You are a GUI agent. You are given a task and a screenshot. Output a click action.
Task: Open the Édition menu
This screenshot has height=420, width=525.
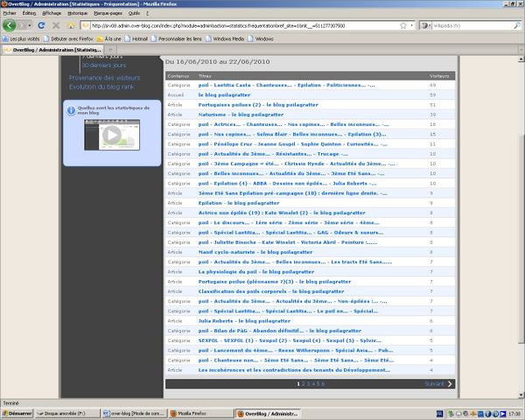pos(29,13)
